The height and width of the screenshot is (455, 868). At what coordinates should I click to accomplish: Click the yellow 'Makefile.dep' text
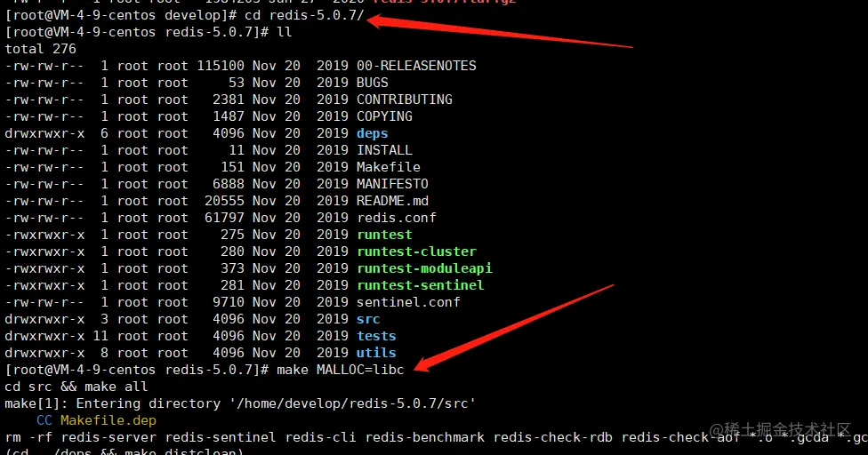[108, 420]
